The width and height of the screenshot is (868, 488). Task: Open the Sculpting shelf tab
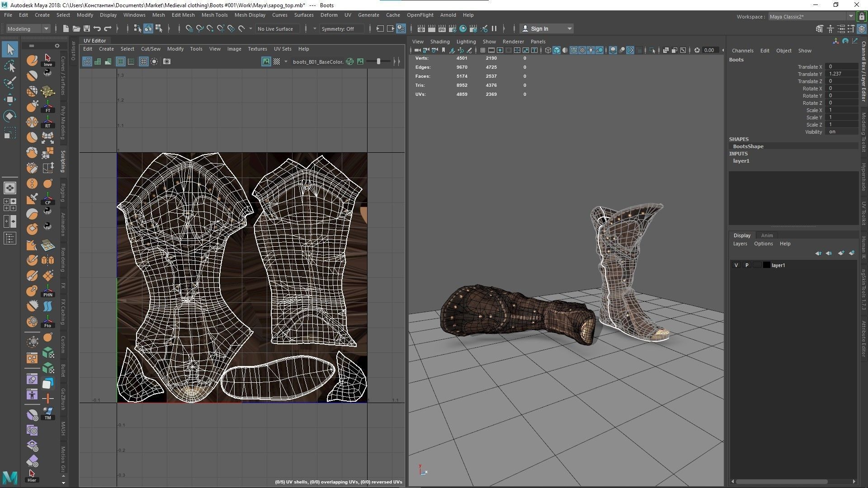63,161
